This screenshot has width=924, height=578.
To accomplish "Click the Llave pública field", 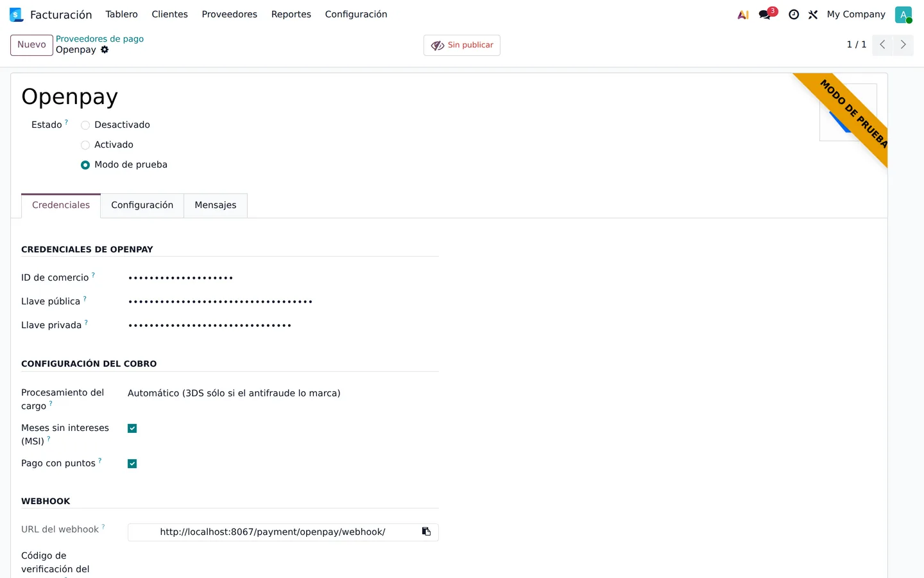I will 283,302.
